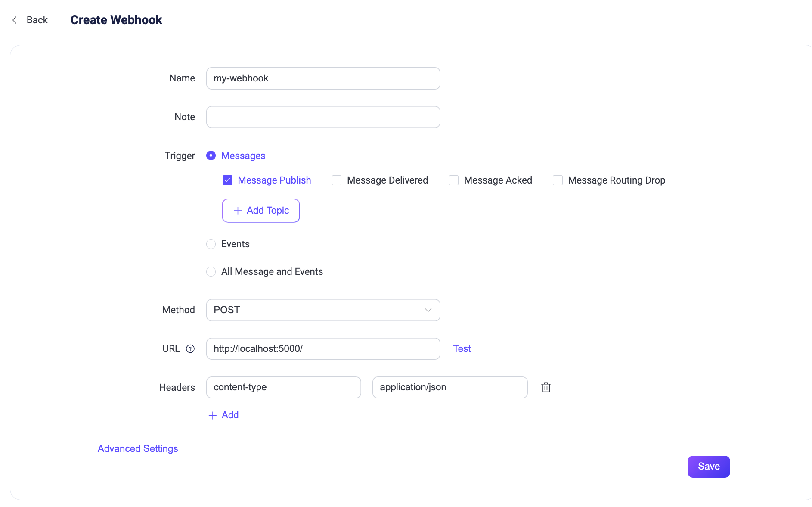Image resolution: width=812 pixels, height=507 pixels.
Task: Click the back chevron icon
Action: click(x=14, y=20)
